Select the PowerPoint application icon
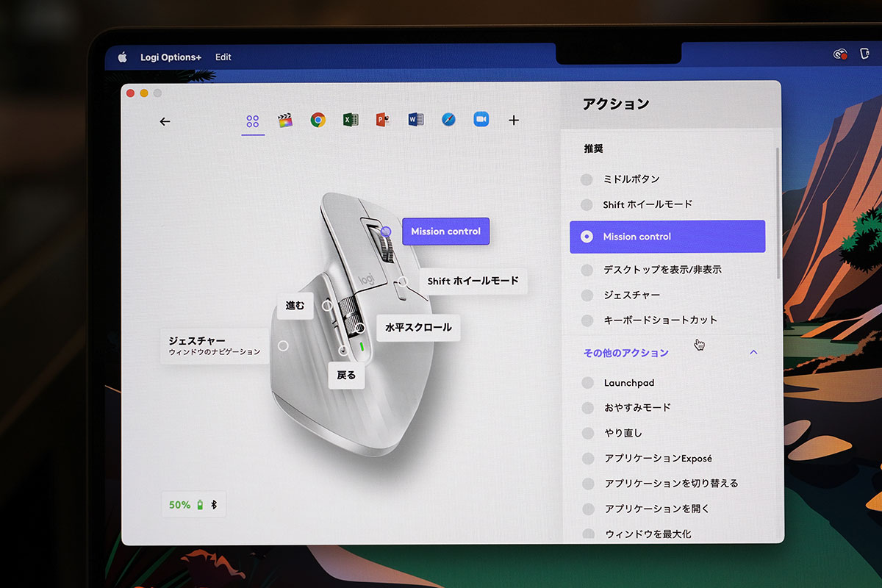Viewport: 882px width, 588px height. point(383,120)
